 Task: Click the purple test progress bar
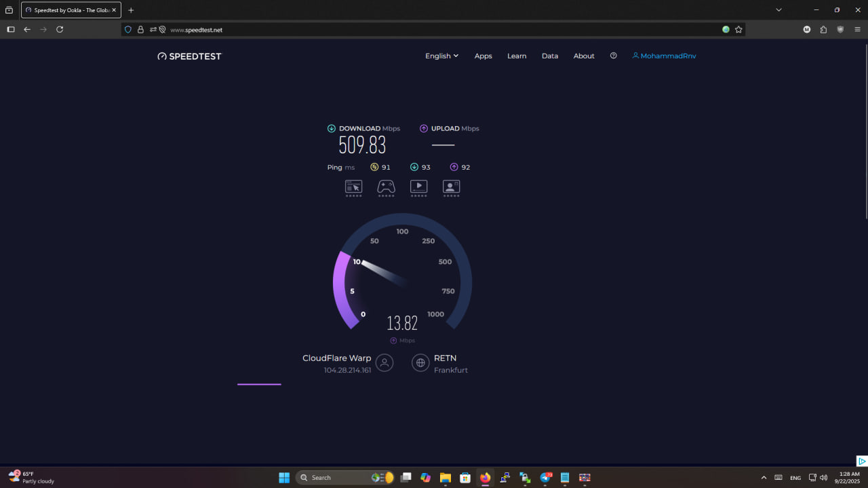coord(259,384)
